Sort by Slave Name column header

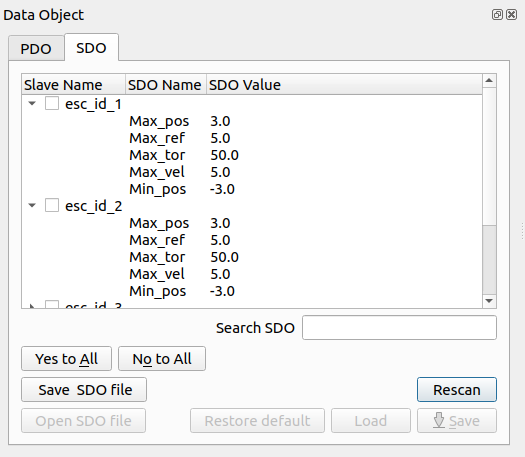click(x=74, y=85)
